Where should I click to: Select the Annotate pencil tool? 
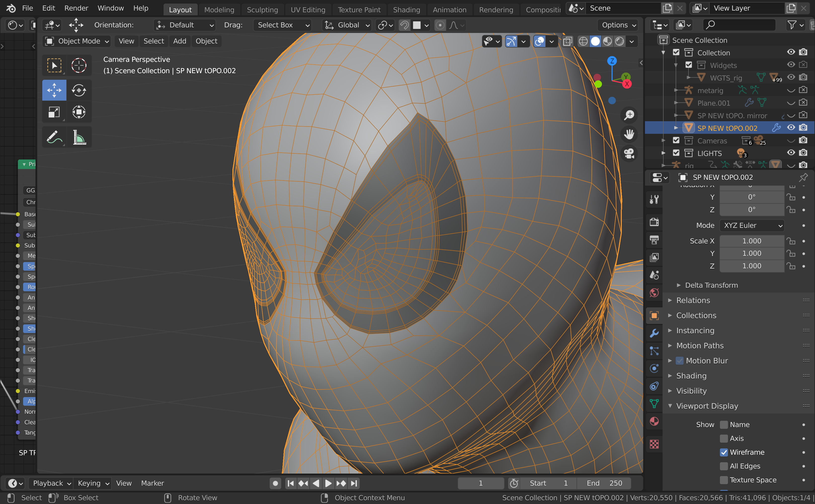click(x=54, y=137)
